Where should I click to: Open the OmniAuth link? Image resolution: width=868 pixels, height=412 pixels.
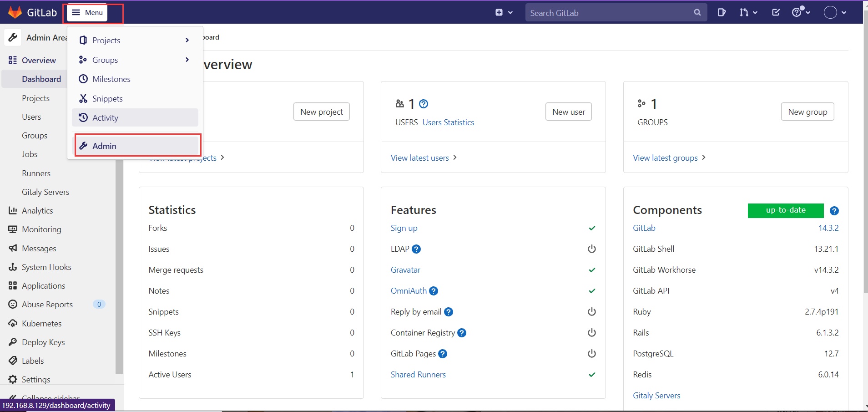pyautogui.click(x=409, y=291)
